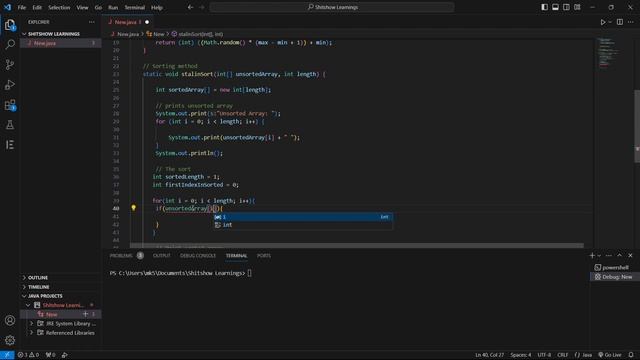Screen dimensions: 640x360
Task: Collapse the Shitshow Learnings project node
Action: coord(28,305)
